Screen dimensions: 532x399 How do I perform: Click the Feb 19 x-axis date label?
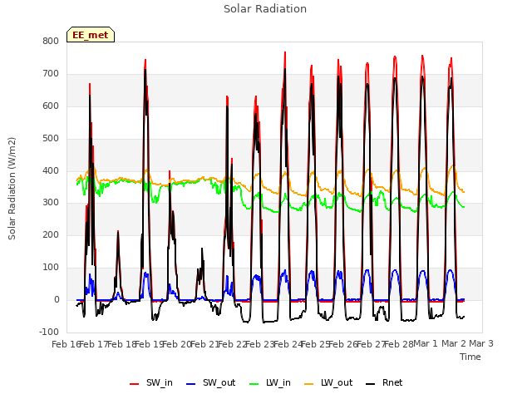pyautogui.click(x=149, y=344)
